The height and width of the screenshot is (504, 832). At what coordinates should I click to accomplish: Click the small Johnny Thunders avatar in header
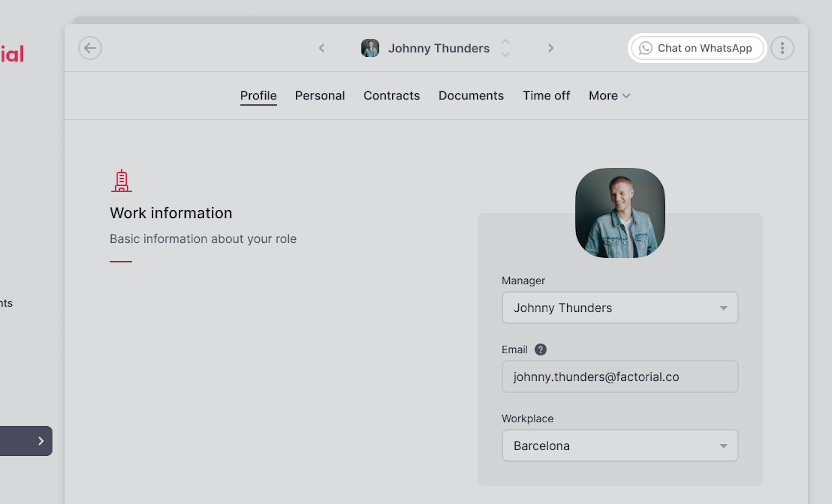pyautogui.click(x=370, y=48)
